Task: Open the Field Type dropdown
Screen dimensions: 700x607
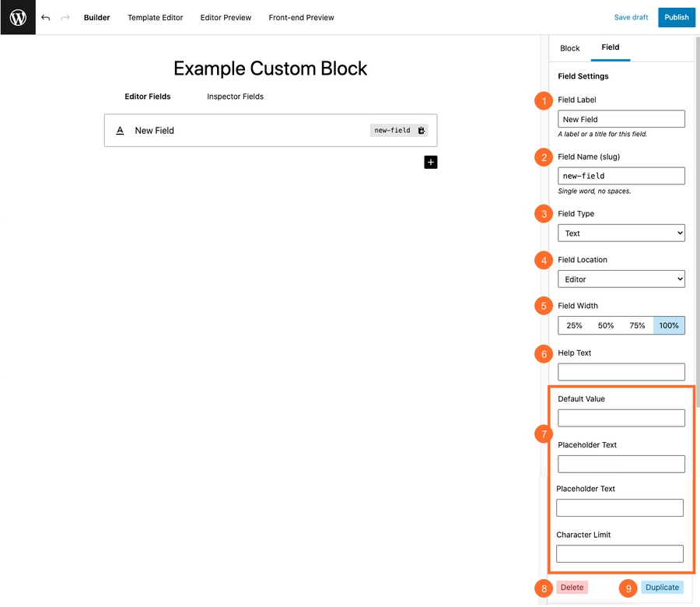Action: tap(621, 233)
